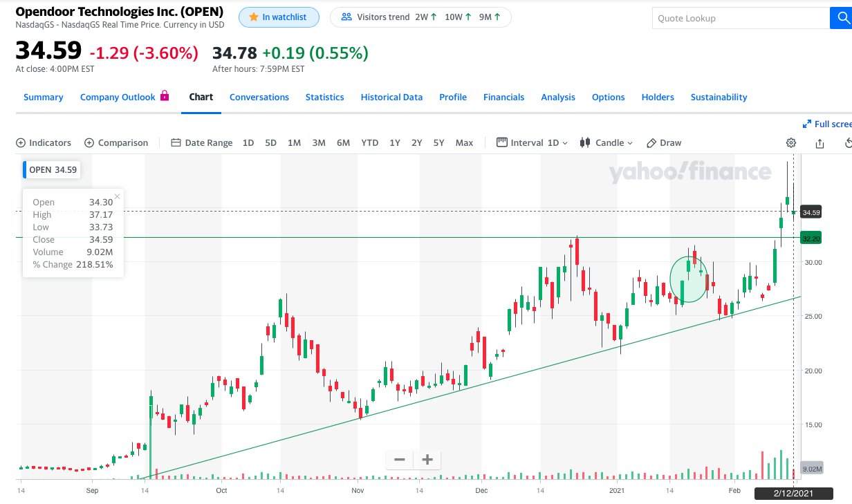Open the Summary tab

[x=44, y=97]
